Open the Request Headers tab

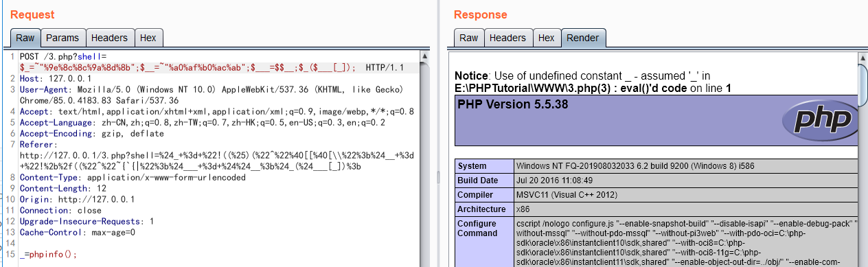109,38
